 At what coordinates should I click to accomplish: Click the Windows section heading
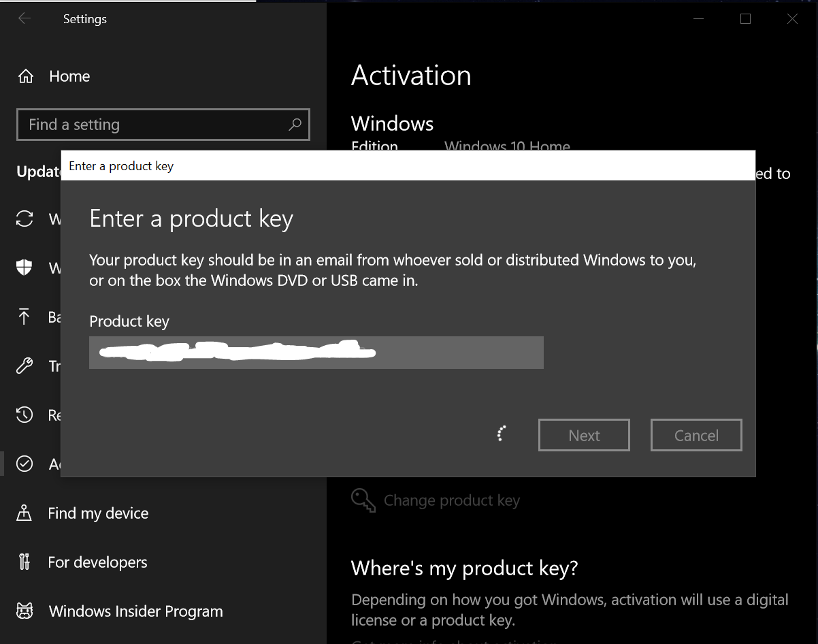point(392,123)
